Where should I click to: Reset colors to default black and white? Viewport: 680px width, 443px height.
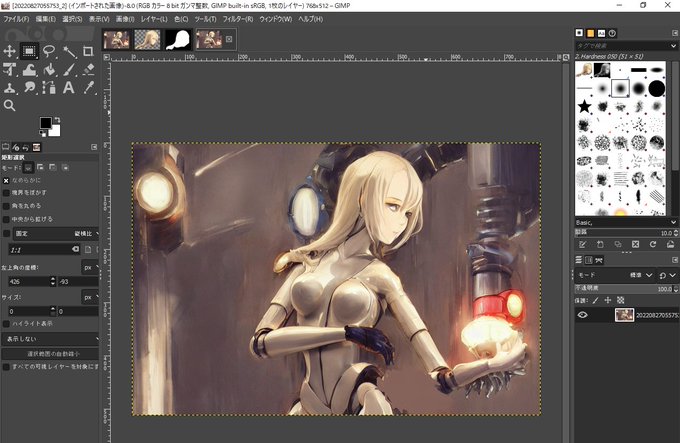(x=43, y=134)
